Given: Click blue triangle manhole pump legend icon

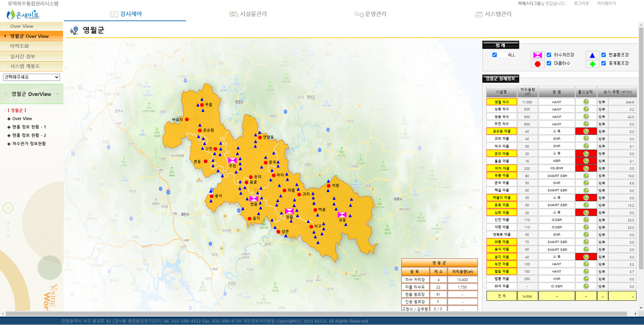Looking at the screenshot, I should pos(592,55).
